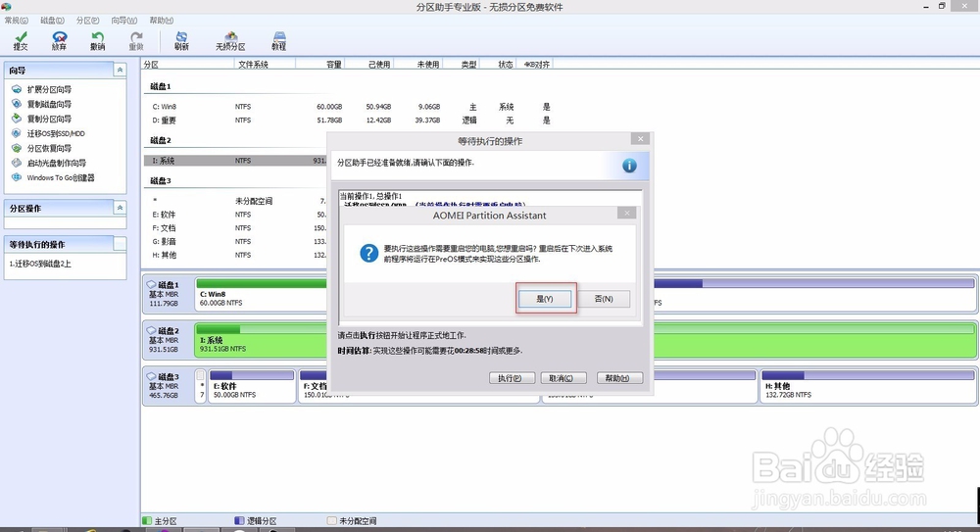Sort by the 容量 column header
The width and height of the screenshot is (980, 532).
pyautogui.click(x=319, y=65)
